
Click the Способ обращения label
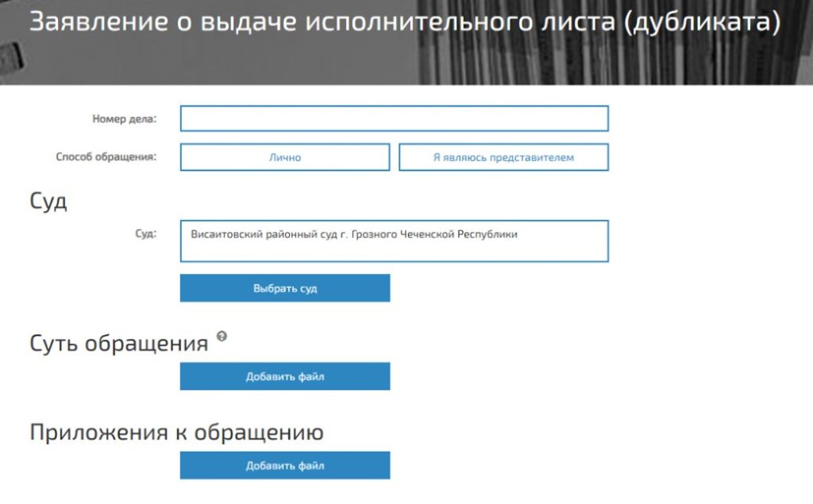(x=106, y=156)
